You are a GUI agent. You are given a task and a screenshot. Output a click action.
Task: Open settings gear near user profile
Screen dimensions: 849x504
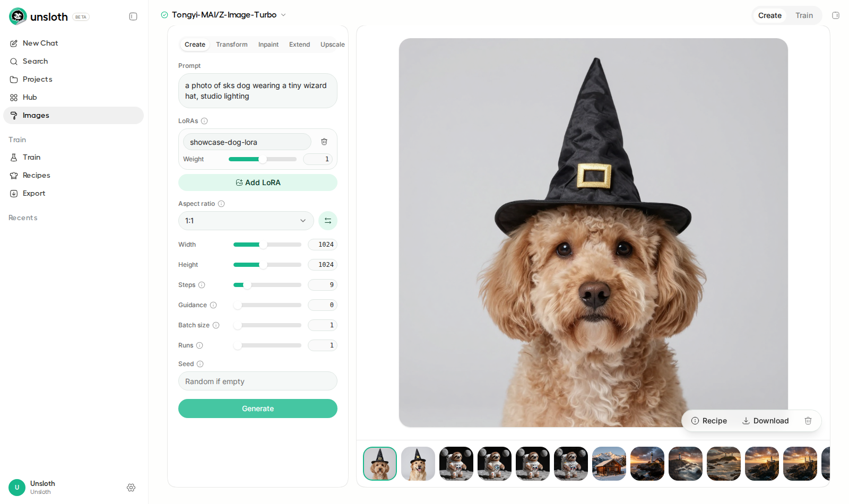point(131,488)
